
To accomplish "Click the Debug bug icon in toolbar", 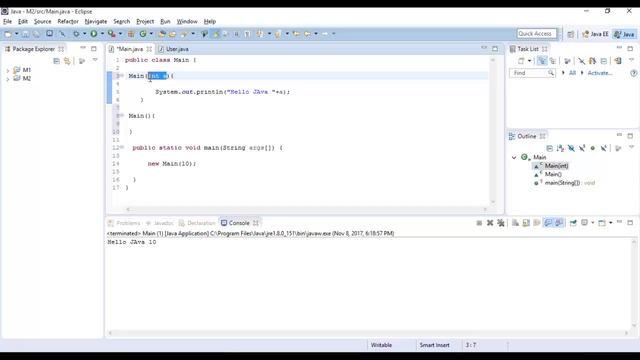I will pyautogui.click(x=76, y=34).
